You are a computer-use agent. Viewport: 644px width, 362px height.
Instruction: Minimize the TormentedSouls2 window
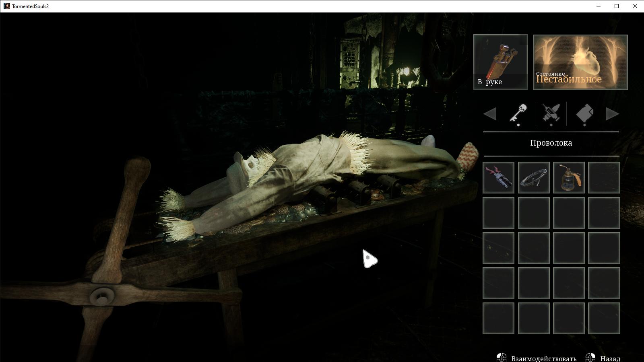point(599,6)
